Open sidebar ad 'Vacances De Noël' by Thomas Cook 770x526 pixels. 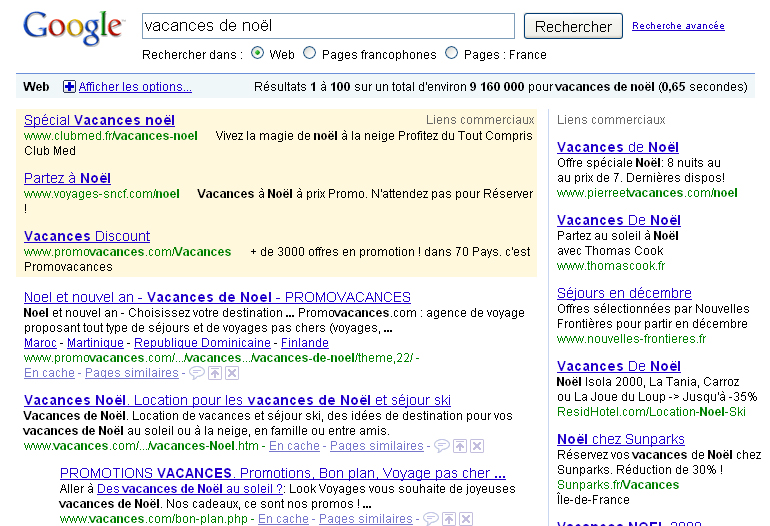coord(619,221)
